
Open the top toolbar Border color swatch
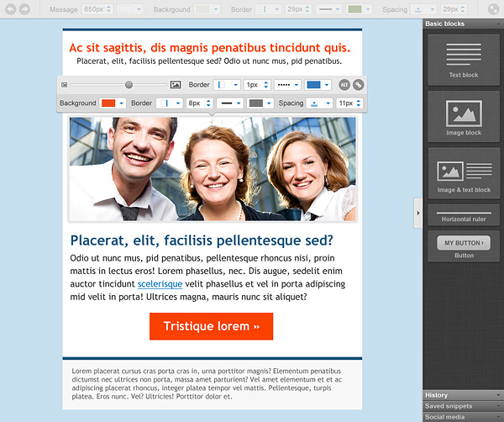[360, 9]
